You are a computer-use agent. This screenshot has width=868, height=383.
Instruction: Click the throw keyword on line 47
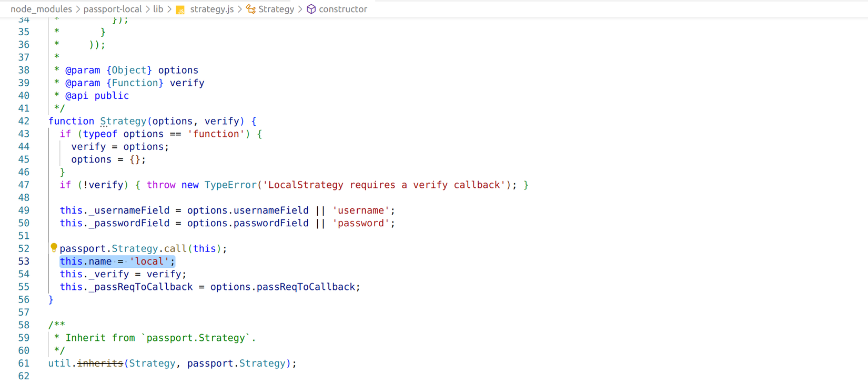point(161,185)
